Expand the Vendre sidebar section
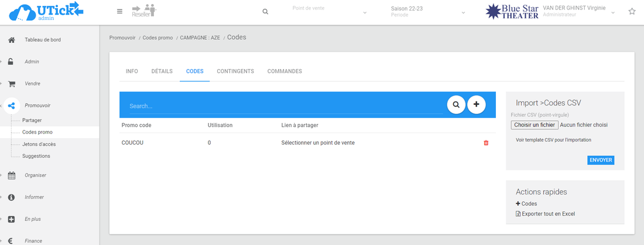Screen dimensions: 644x245 (32, 84)
